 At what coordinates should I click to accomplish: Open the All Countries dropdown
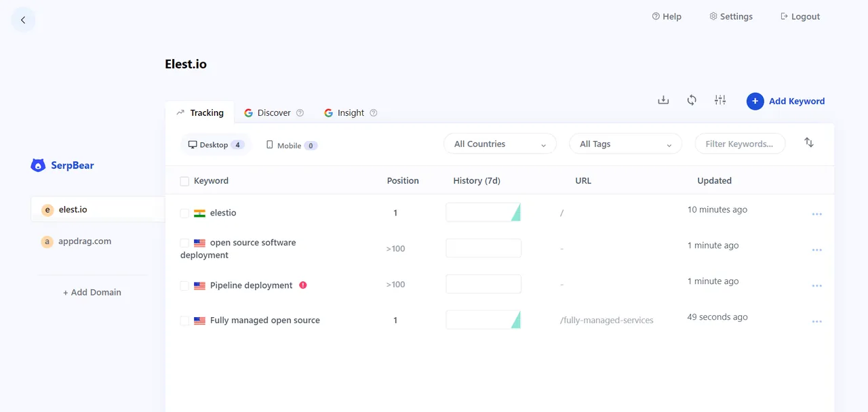[x=500, y=144]
